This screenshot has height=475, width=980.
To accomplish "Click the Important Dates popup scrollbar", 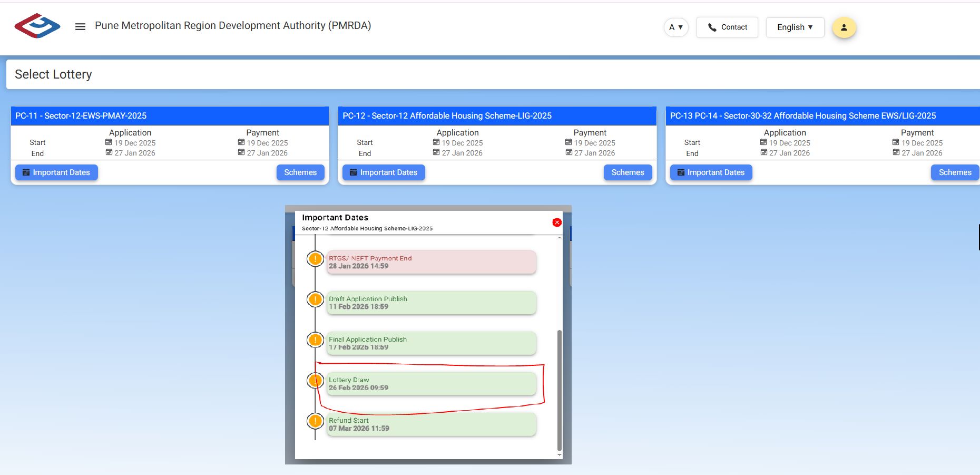I will pyautogui.click(x=559, y=390).
